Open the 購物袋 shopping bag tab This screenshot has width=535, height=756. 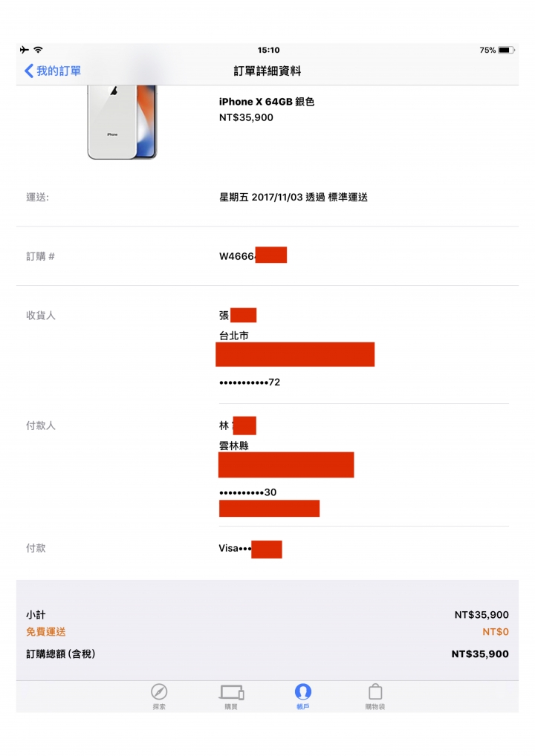point(374,696)
